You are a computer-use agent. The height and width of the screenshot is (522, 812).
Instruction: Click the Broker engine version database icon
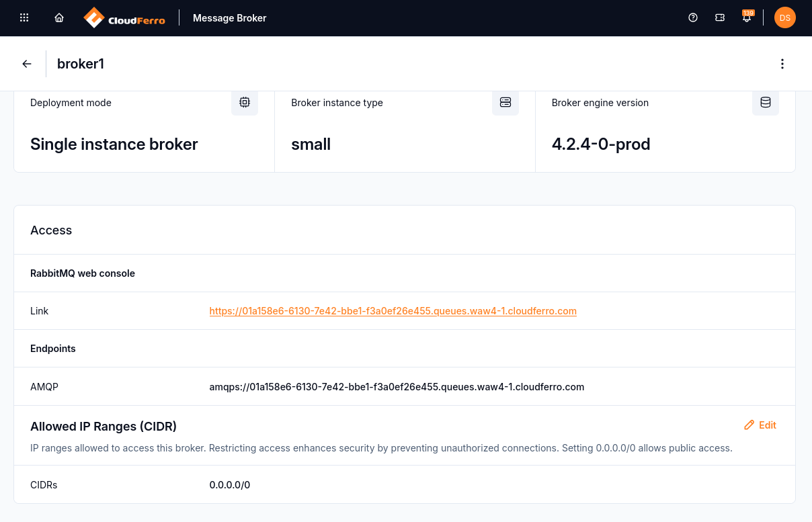766,102
